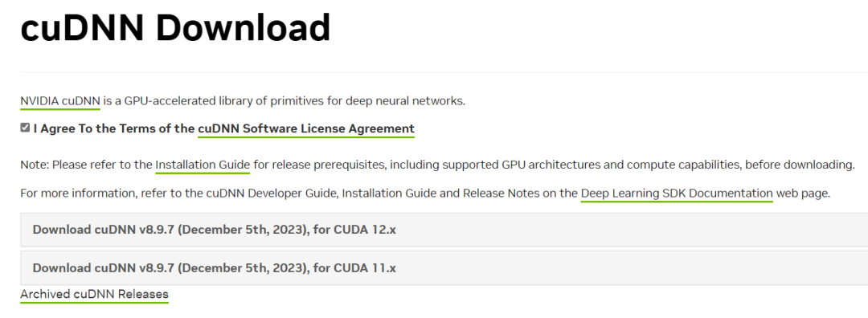Expand the cuDNN v8.9.7 for CUDA 11.x section

(x=444, y=268)
